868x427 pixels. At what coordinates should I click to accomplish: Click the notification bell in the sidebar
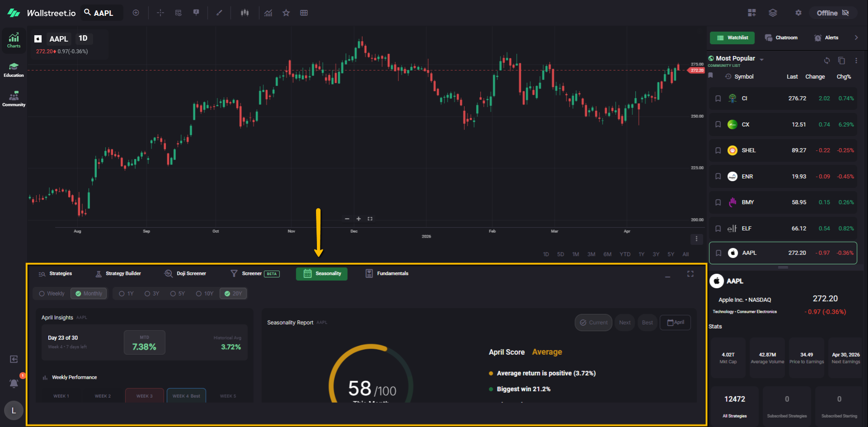point(14,383)
